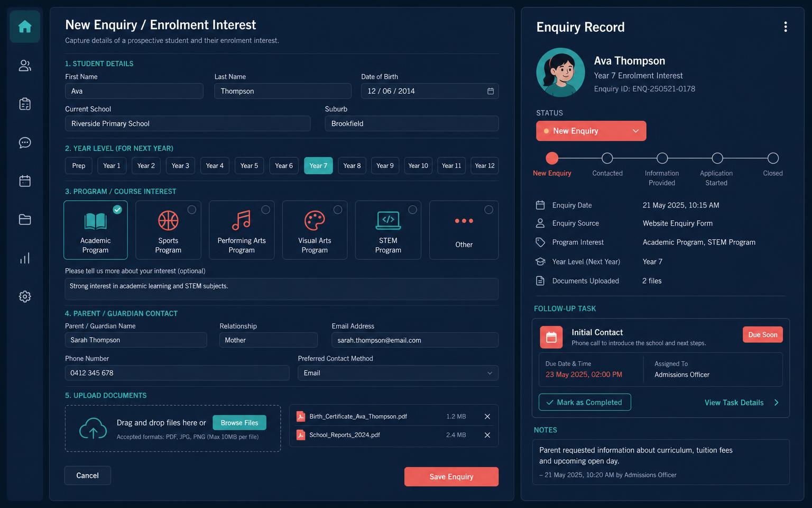Click the interest details text area
Screen dimensions: 812x508
pyautogui.click(x=282, y=289)
